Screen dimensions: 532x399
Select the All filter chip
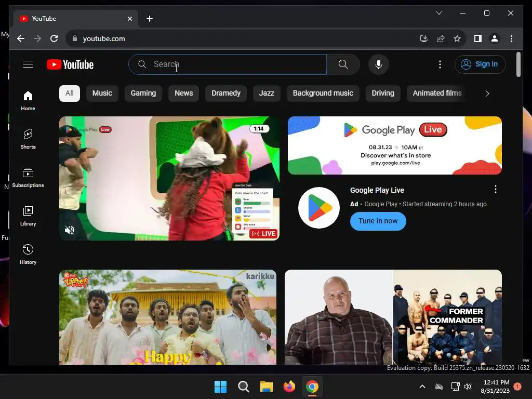70,94
